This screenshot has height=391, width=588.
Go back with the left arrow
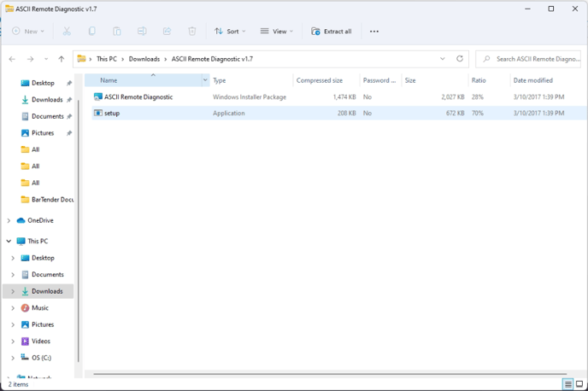12,59
